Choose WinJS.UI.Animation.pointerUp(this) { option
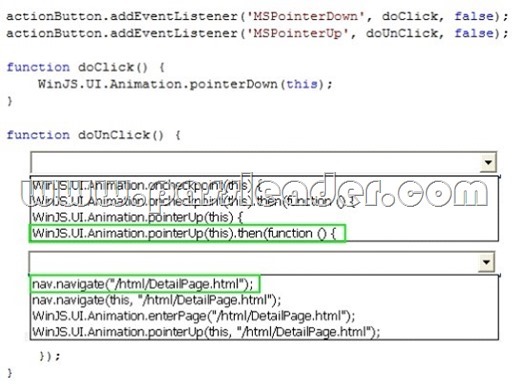Viewport: 522px width, 390px height. pos(137,217)
